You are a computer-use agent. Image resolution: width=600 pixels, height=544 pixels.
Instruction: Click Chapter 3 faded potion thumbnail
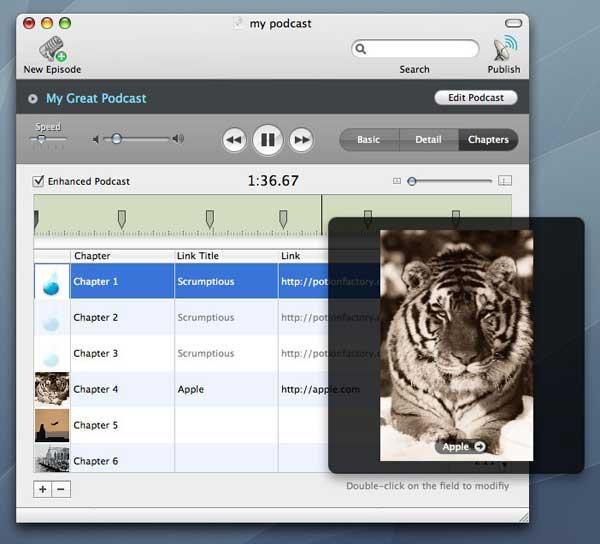(52, 353)
